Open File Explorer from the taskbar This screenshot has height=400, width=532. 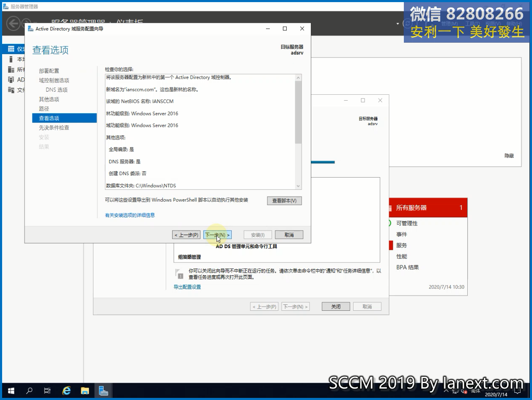coord(85,391)
